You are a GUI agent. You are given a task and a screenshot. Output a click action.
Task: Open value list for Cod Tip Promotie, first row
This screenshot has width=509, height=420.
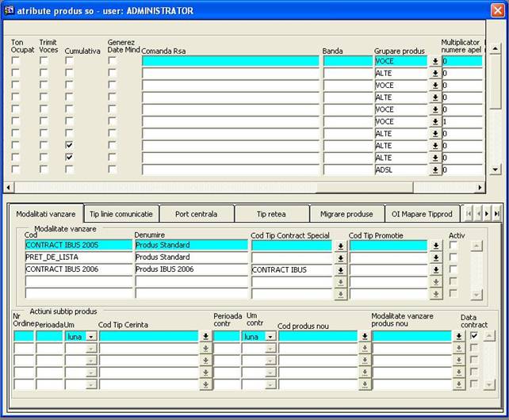tap(435, 246)
